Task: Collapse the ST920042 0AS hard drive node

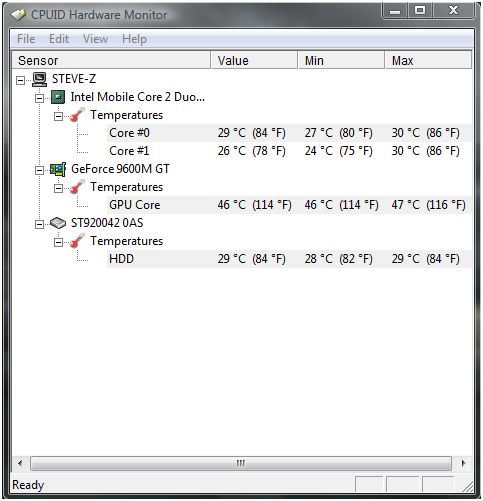Action: pos(39,224)
